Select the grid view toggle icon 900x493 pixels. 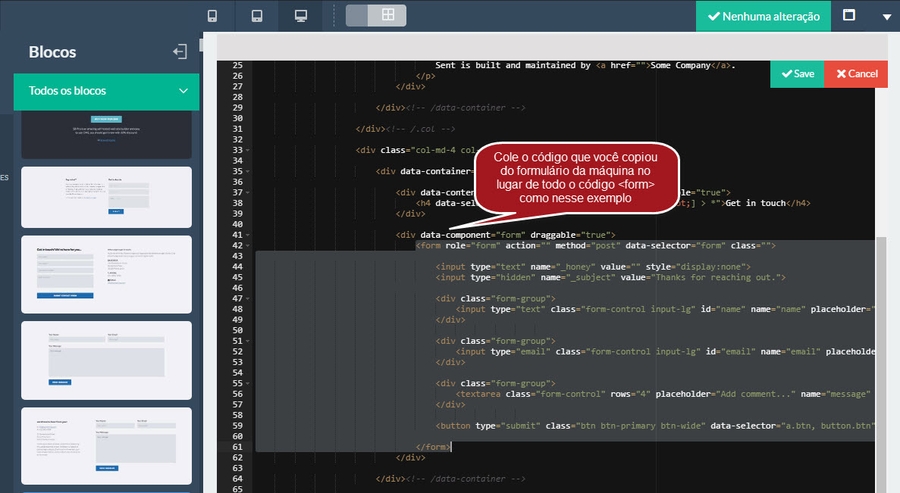[x=388, y=15]
